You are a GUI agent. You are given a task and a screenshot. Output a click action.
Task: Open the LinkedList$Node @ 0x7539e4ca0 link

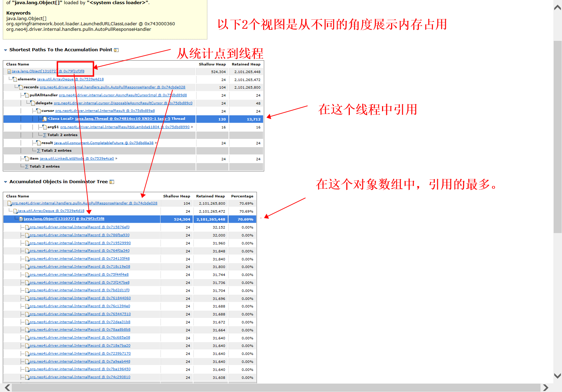[x=77, y=159]
